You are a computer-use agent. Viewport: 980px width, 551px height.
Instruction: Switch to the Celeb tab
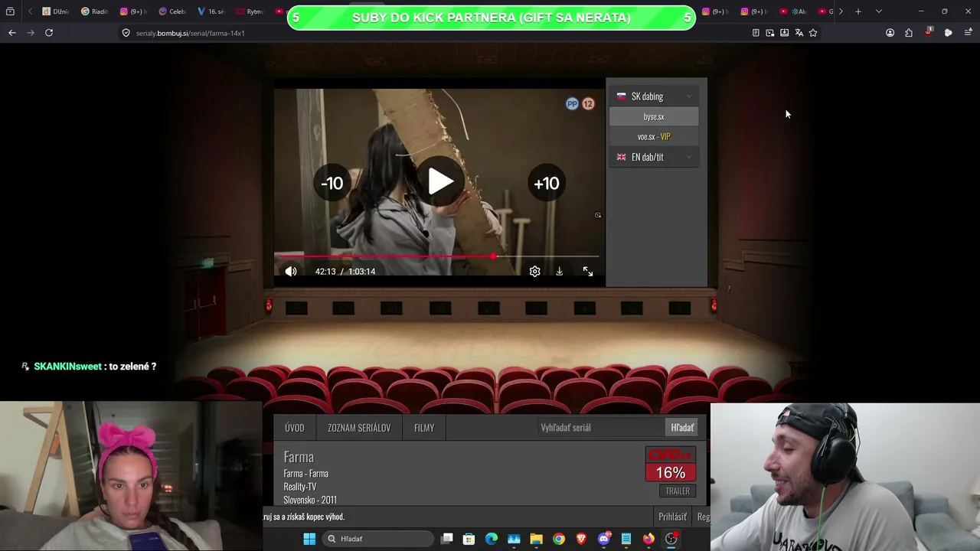coord(172,11)
